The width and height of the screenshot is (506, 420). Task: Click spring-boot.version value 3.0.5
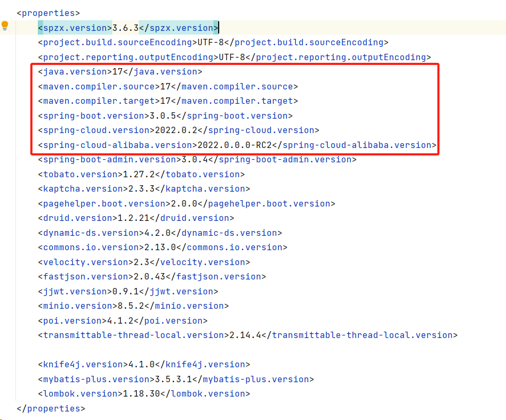tap(163, 116)
